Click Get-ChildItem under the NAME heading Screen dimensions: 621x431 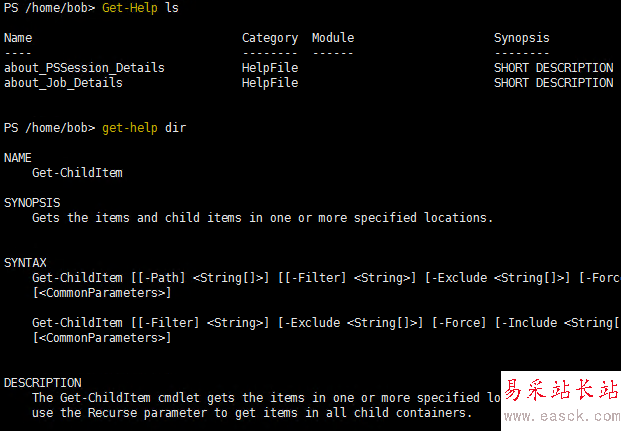[x=77, y=173]
